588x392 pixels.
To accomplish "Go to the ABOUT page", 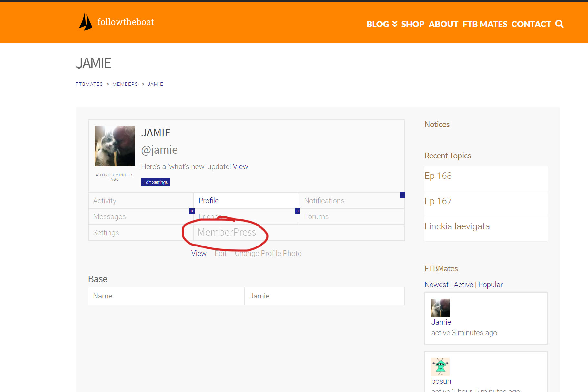I will click(443, 24).
